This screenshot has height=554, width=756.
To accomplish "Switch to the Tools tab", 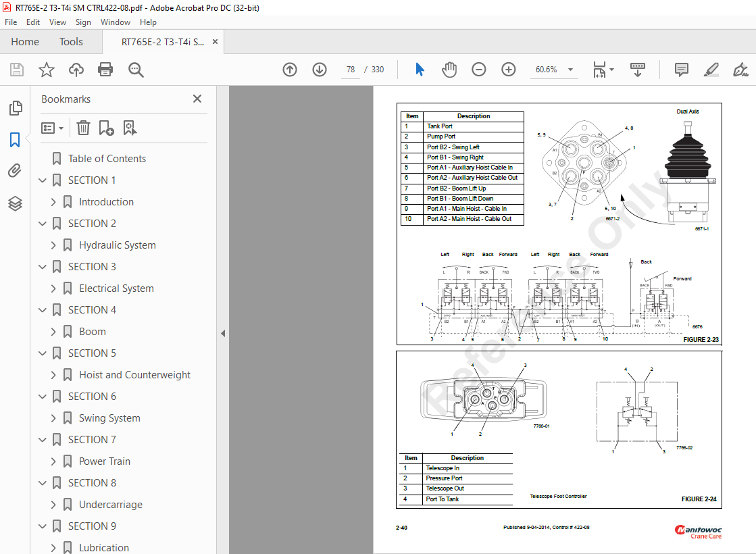I will [71, 42].
